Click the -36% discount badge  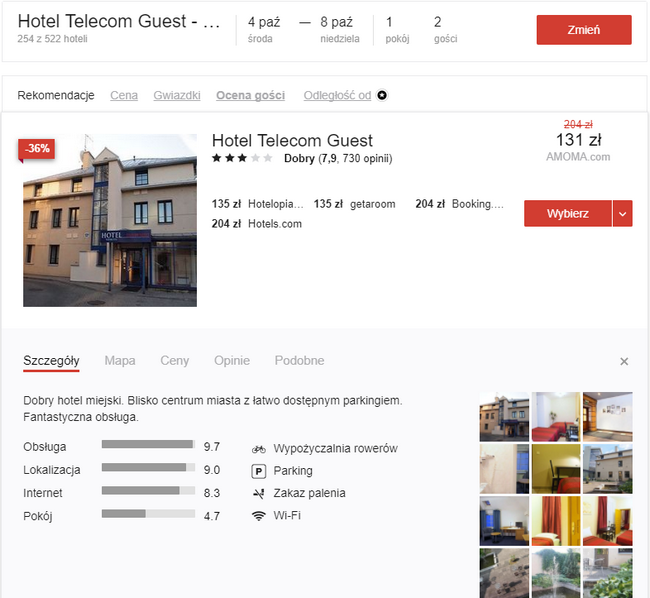[x=37, y=149]
